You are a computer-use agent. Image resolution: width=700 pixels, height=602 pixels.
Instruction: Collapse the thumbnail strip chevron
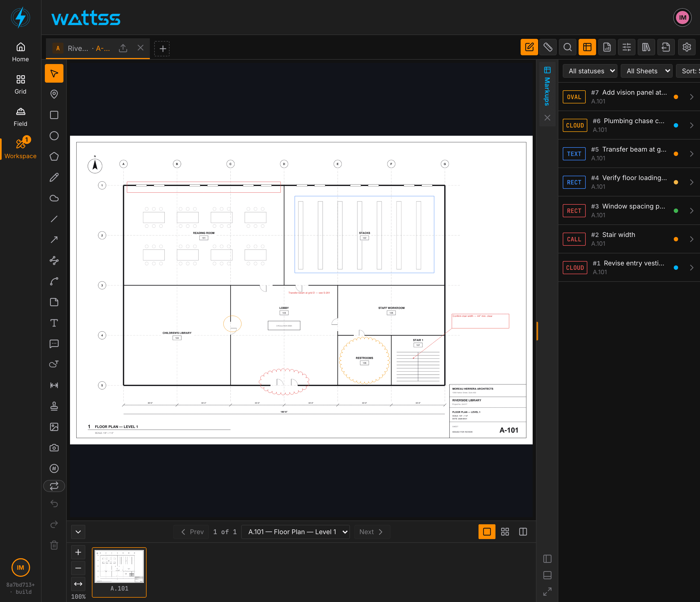coord(78,532)
